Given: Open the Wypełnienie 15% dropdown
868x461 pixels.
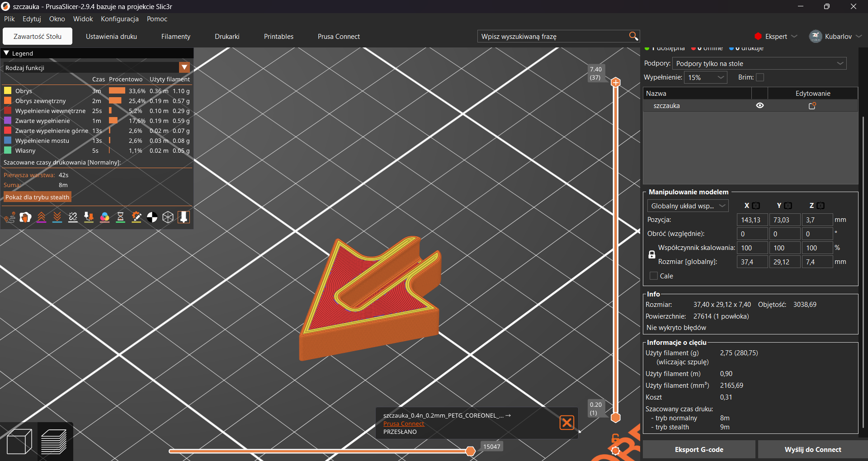Looking at the screenshot, I should coord(705,77).
